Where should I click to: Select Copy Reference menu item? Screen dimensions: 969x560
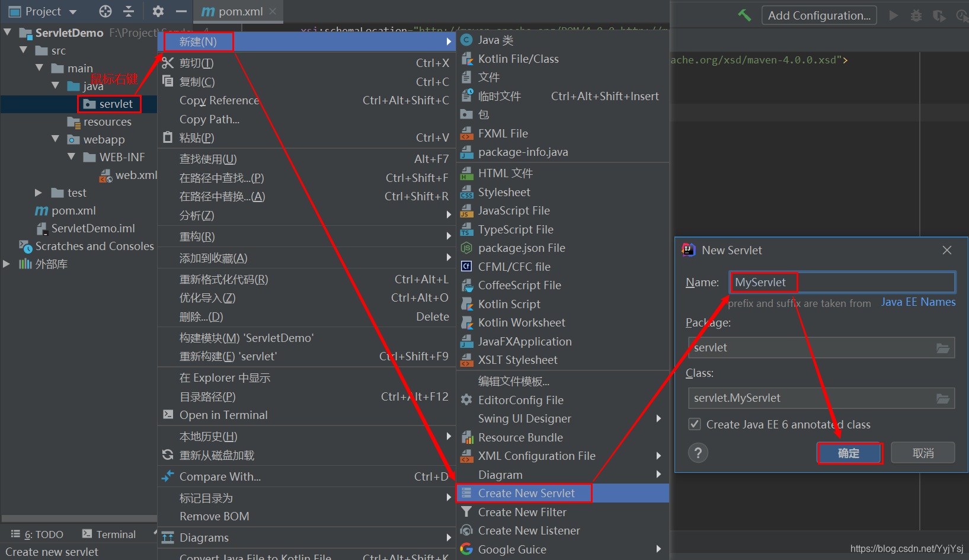[306, 100]
